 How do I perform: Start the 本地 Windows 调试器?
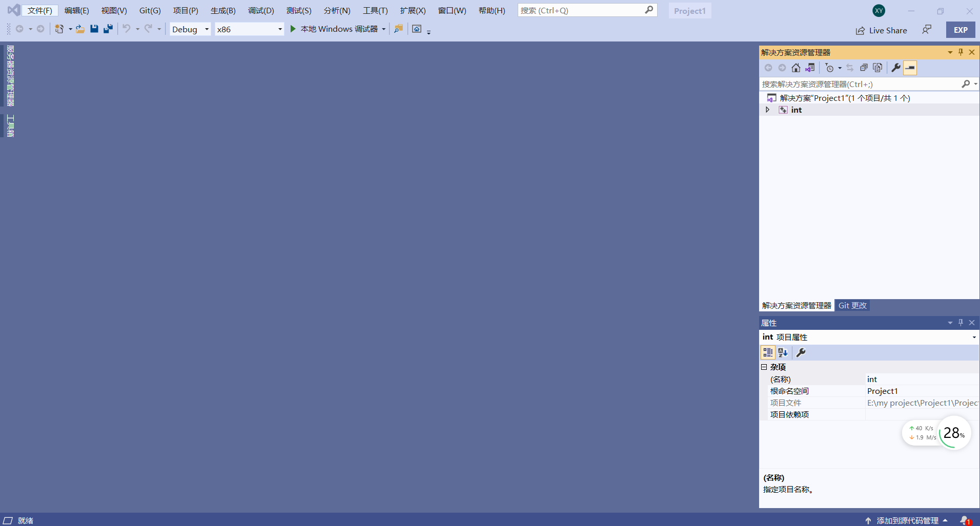(x=334, y=29)
